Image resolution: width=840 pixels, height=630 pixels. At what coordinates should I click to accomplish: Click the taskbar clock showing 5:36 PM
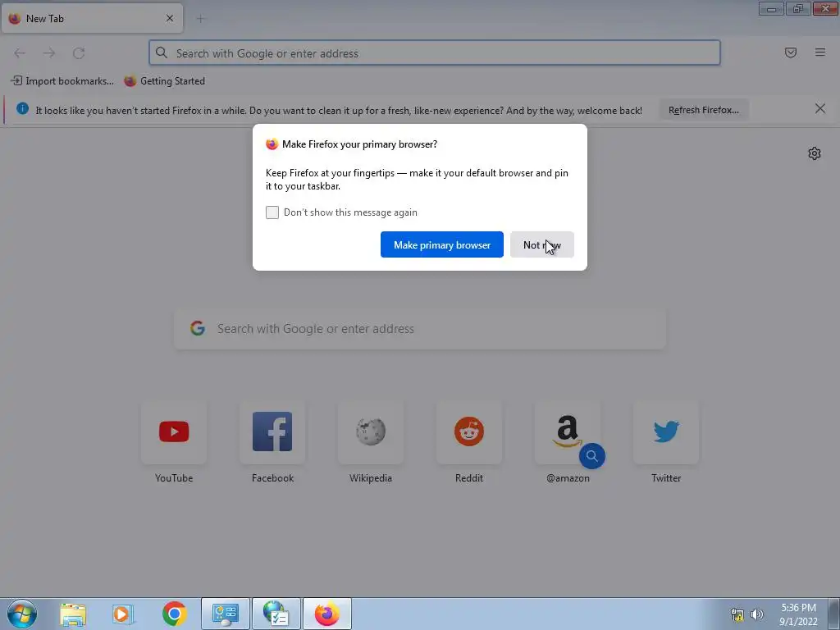click(x=798, y=614)
